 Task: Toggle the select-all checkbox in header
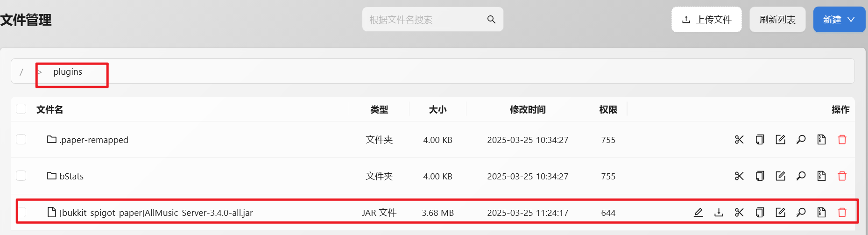[21, 109]
